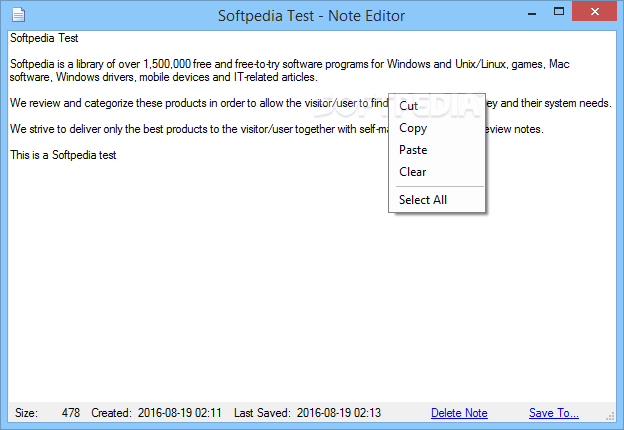Pick Select All from the context menu
The image size is (624, 430).
click(437, 200)
